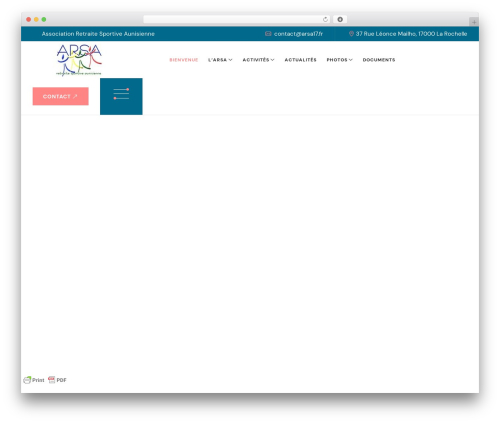This screenshot has height=423, width=500.
Task: Expand the L'ARSA dropdown chevron
Action: click(230, 60)
